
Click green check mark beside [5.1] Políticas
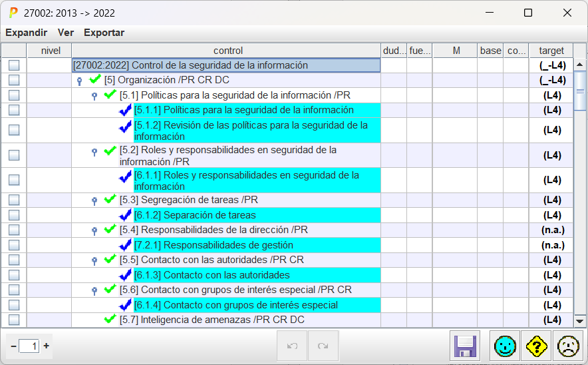click(x=110, y=95)
